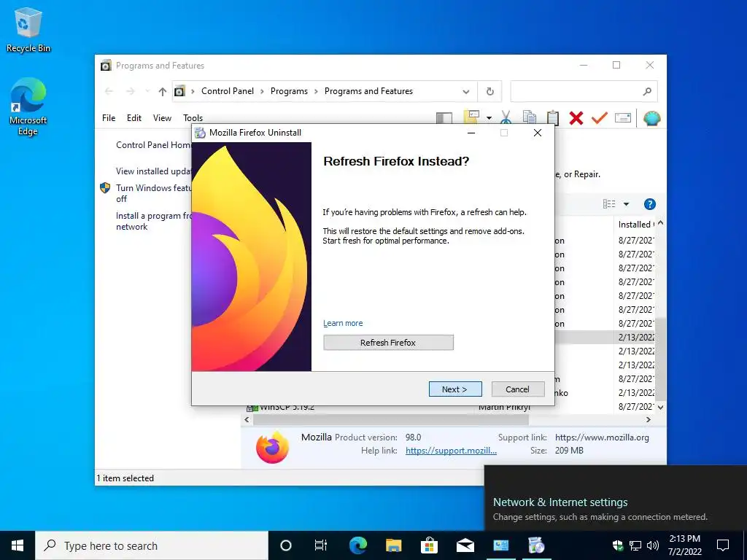
Task: Click the Martin Prikryl publisher cell
Action: click(x=504, y=408)
